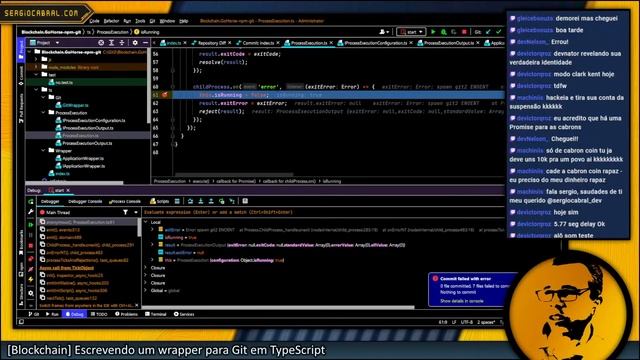Open the Services tool window tab
The width and height of the screenshot is (640, 360).
[184, 314]
